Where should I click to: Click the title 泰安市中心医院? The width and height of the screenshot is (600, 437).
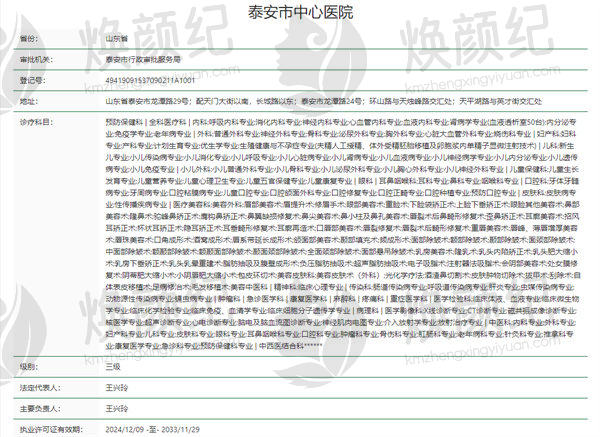point(300,12)
